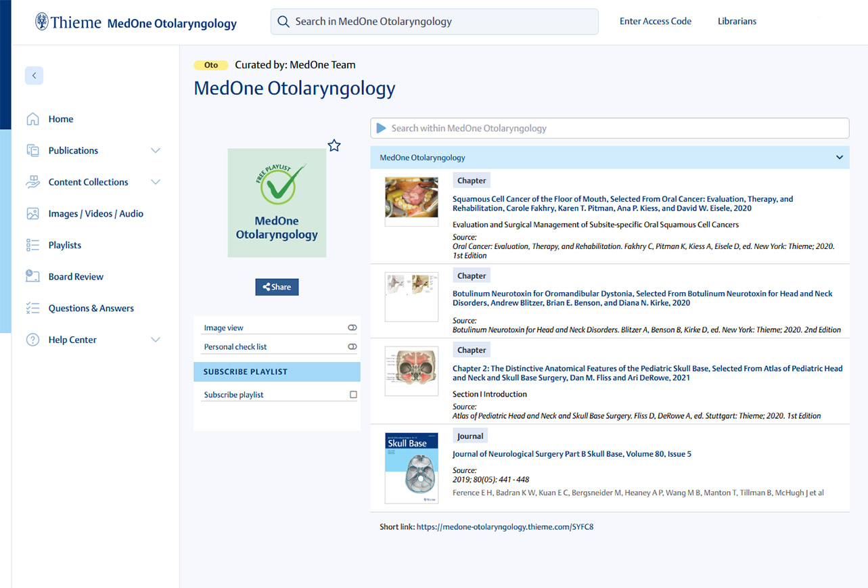Click the Images / Videos / Audio icon
This screenshot has width=868, height=588.
click(32, 214)
